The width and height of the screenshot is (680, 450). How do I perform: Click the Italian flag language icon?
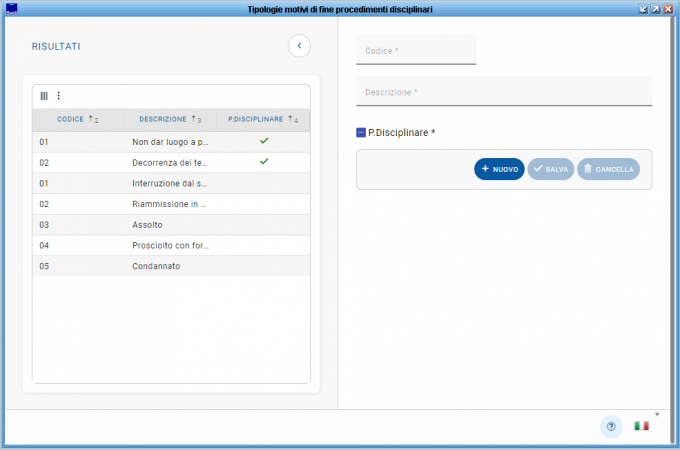point(641,426)
